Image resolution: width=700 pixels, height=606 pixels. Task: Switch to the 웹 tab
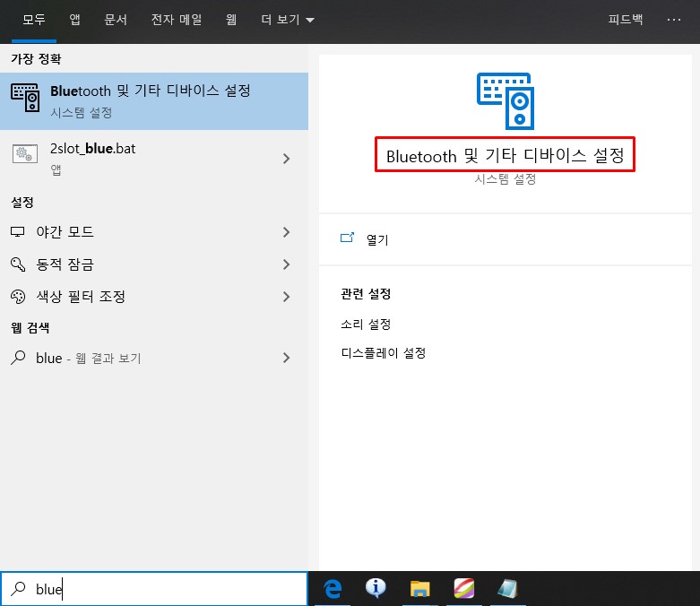click(231, 20)
